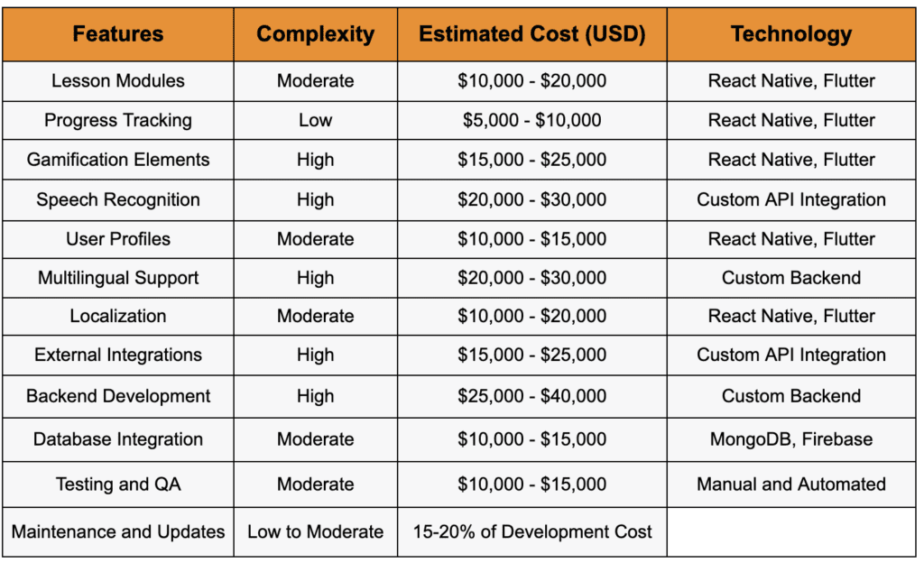
Task: Click the MongoDB, Firebase technology cell
Action: (x=791, y=439)
